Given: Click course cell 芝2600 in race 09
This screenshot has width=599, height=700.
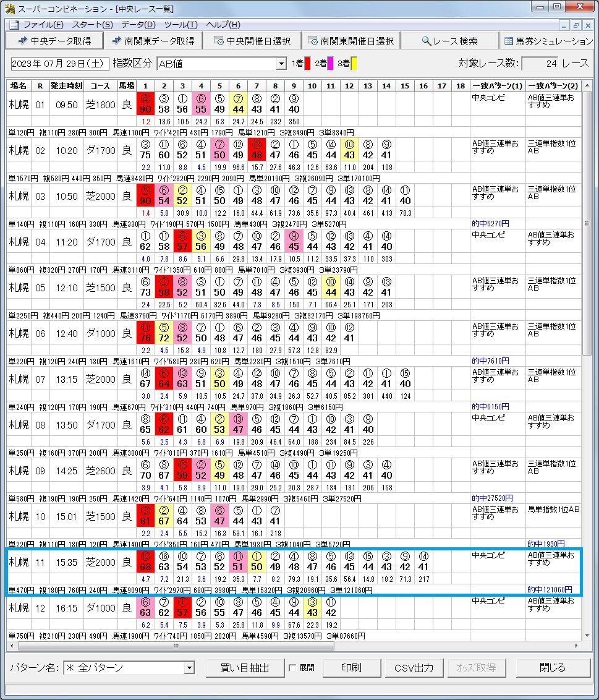Looking at the screenshot, I should click(100, 471).
